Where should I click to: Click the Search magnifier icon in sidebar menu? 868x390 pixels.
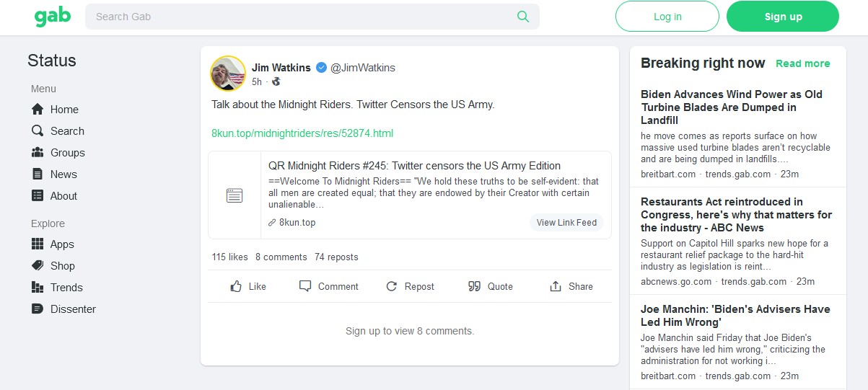(x=38, y=131)
